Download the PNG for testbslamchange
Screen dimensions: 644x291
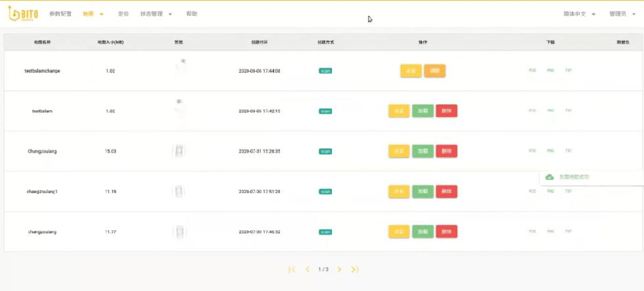[x=550, y=71]
